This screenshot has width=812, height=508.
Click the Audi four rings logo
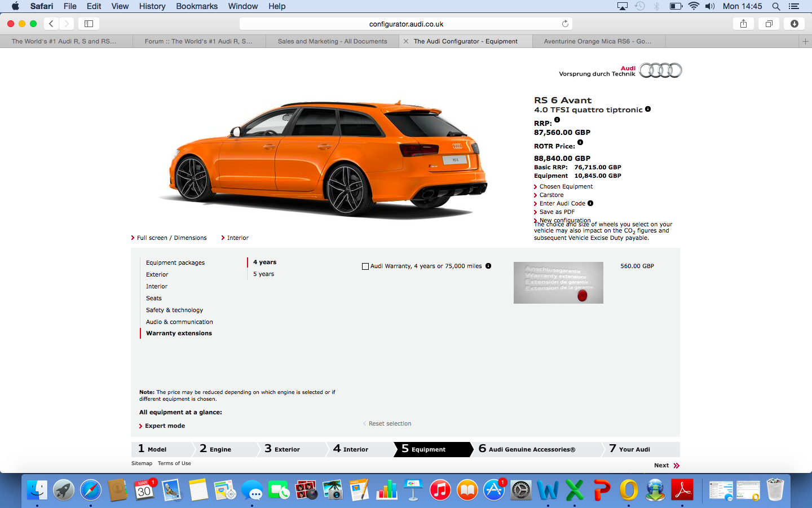click(x=660, y=71)
